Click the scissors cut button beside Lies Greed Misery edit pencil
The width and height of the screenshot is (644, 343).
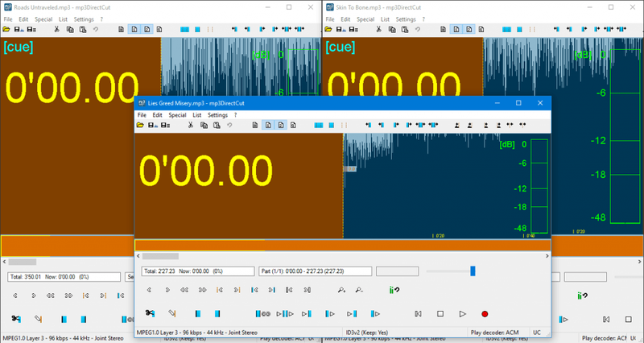[x=150, y=313]
